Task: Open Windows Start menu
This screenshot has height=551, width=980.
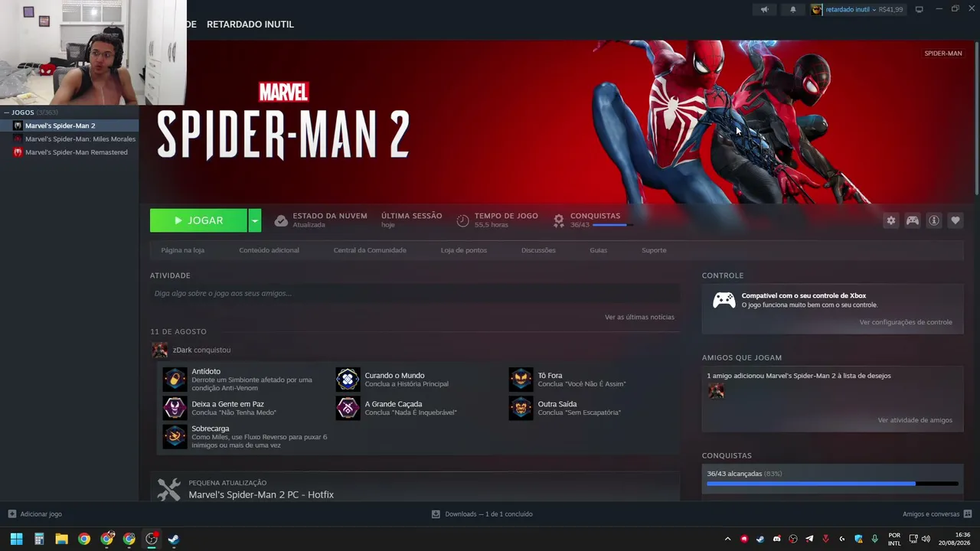Action: [16, 539]
